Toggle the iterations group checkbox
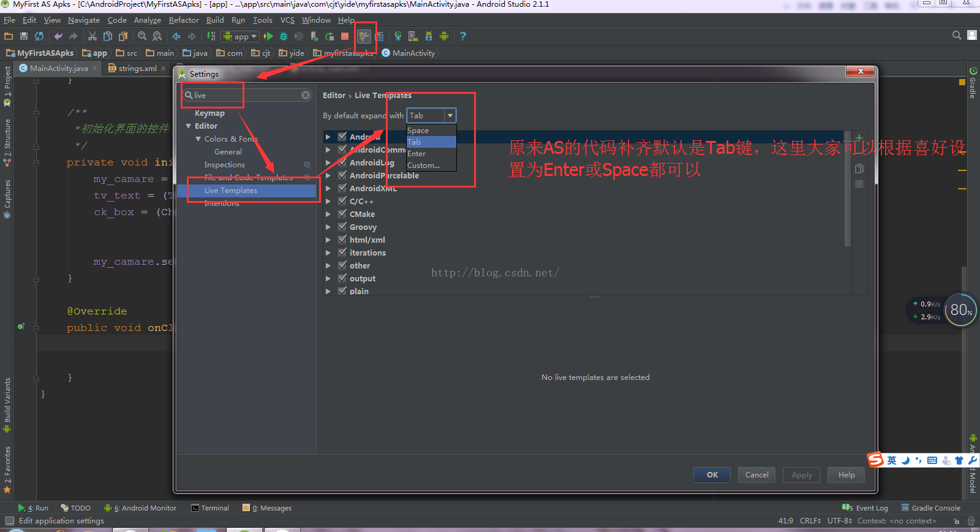This screenshot has height=532, width=980. click(x=342, y=253)
